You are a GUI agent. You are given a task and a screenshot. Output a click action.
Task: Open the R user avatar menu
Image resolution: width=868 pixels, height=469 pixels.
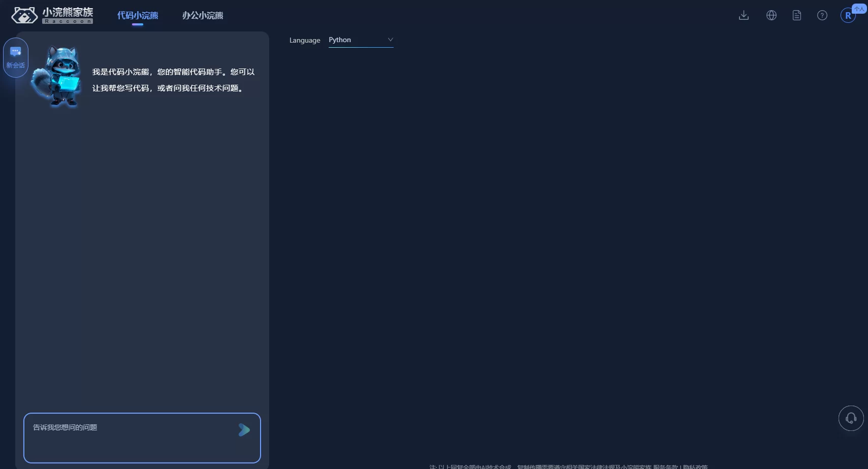click(847, 16)
